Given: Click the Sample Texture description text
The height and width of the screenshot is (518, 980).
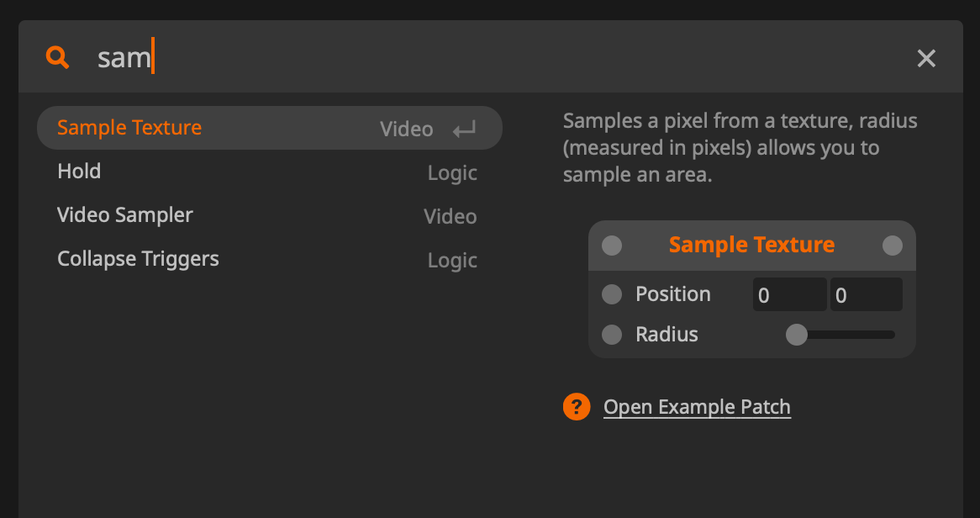Looking at the screenshot, I should click(740, 148).
